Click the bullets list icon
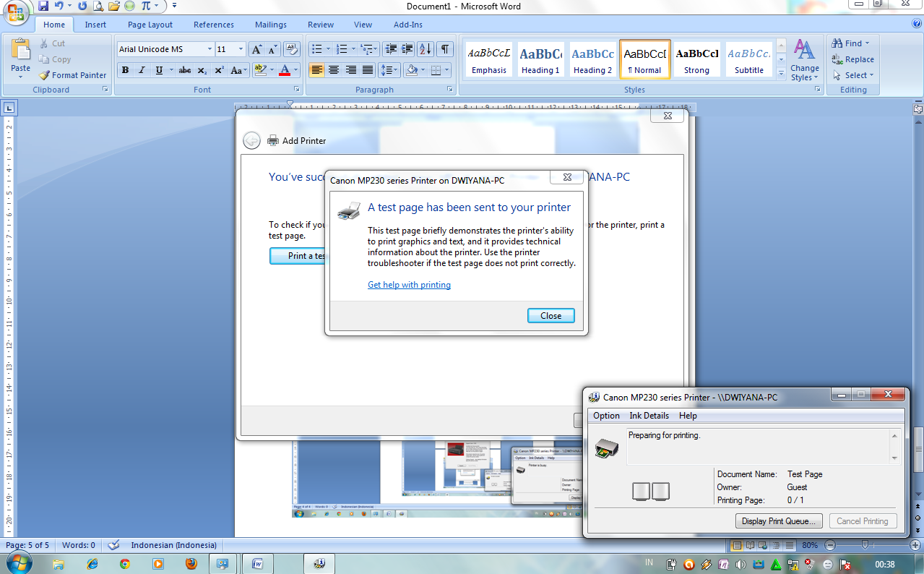Image resolution: width=924 pixels, height=574 pixels. point(316,49)
